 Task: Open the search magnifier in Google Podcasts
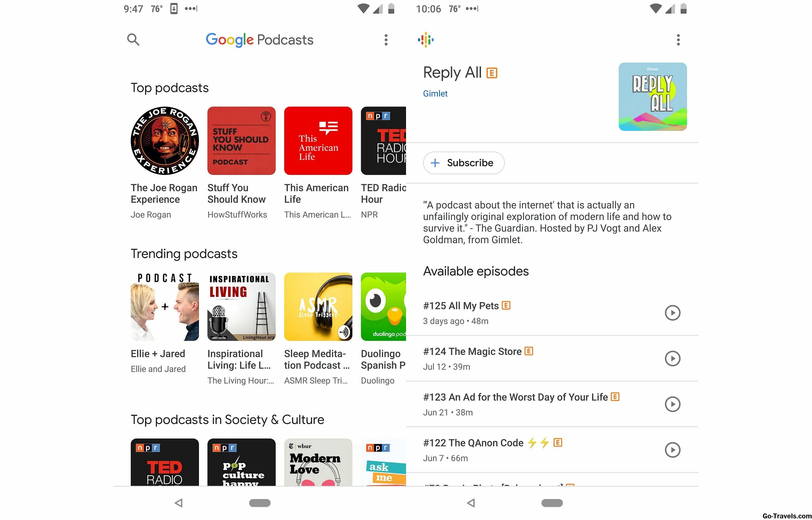pos(133,39)
